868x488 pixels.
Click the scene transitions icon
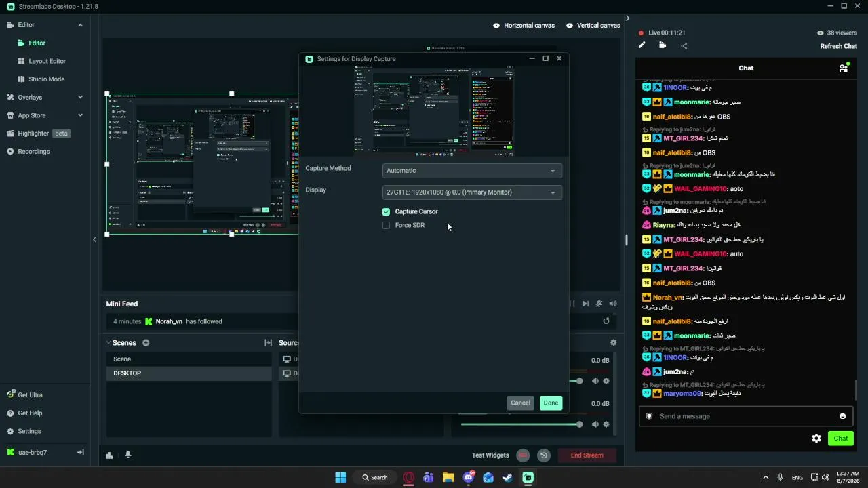pyautogui.click(x=268, y=343)
